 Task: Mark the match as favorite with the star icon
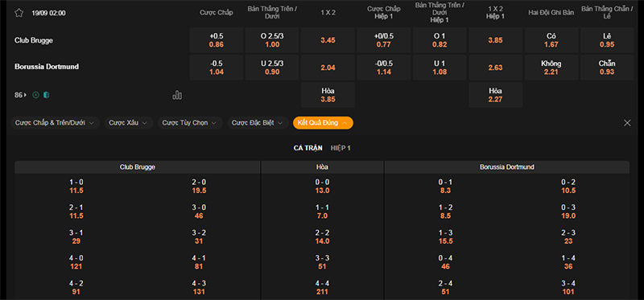click(19, 13)
